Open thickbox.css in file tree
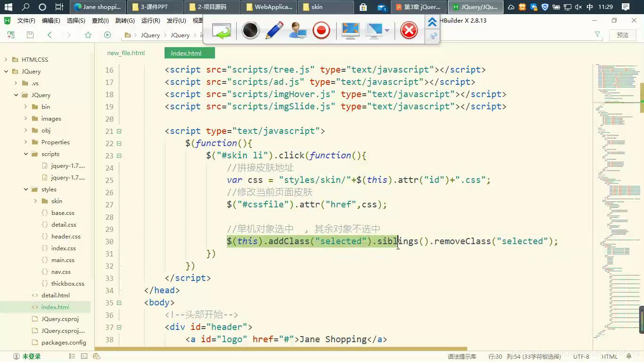The width and height of the screenshot is (644, 362). click(67, 284)
